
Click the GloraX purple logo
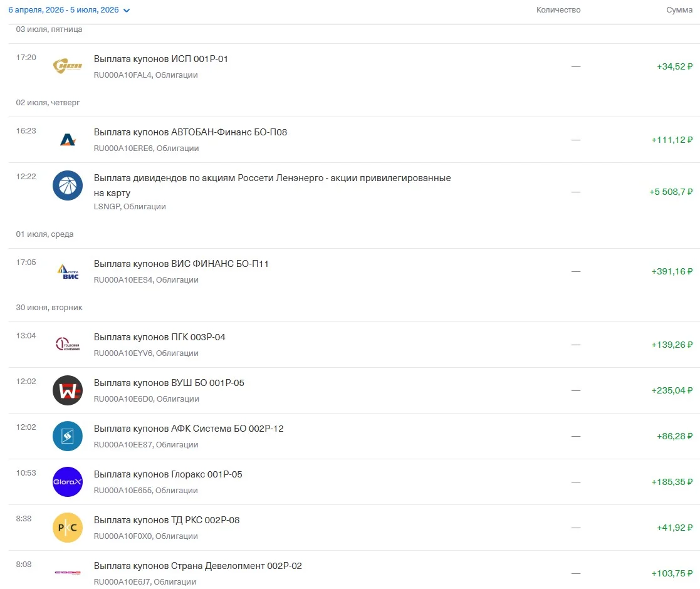click(x=68, y=482)
